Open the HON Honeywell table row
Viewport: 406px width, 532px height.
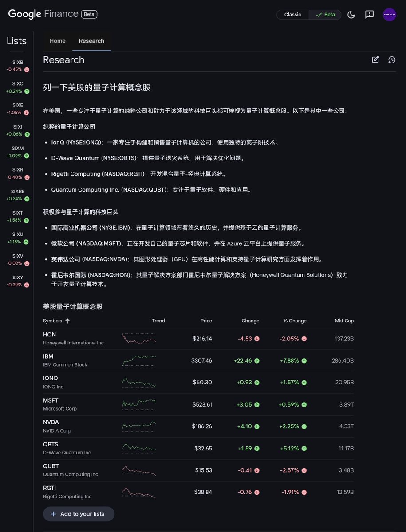pos(198,339)
